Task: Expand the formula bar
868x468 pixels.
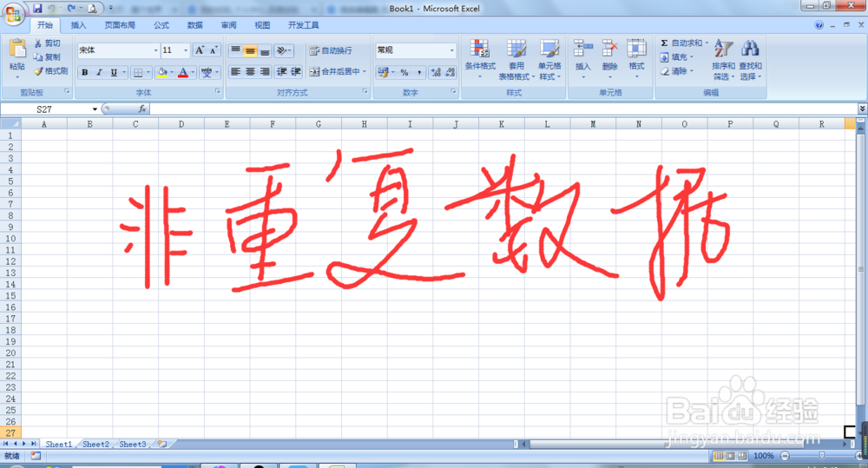Action: pyautogui.click(x=862, y=109)
